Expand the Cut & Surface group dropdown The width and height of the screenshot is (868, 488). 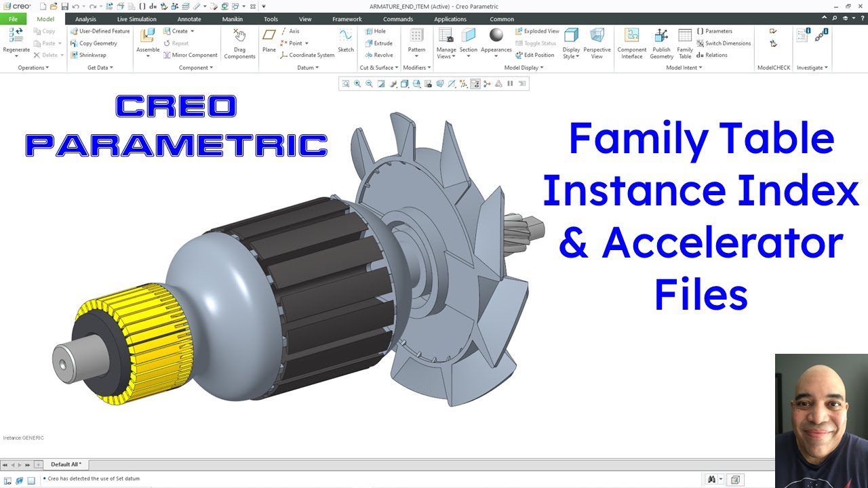(378, 68)
